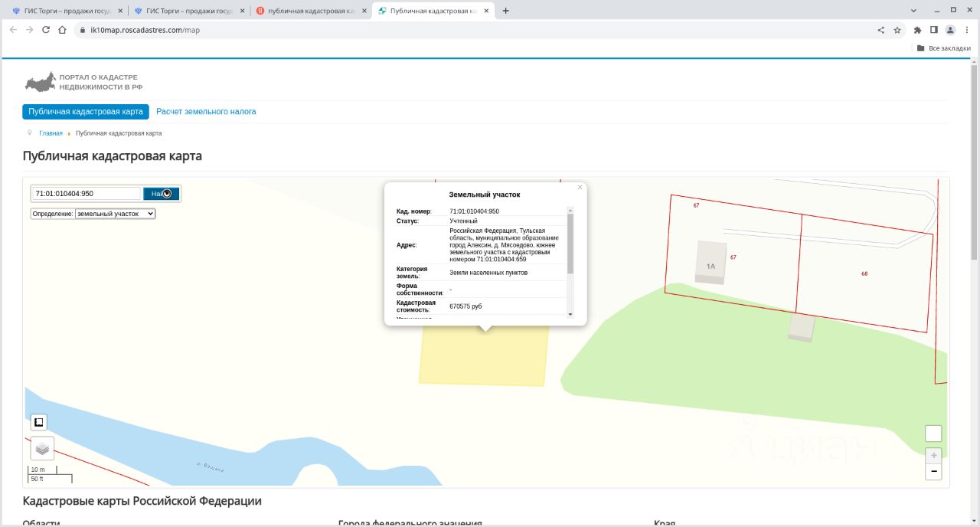Click the page vertical scrollbar
Screen dimensions: 980x527
(974, 161)
